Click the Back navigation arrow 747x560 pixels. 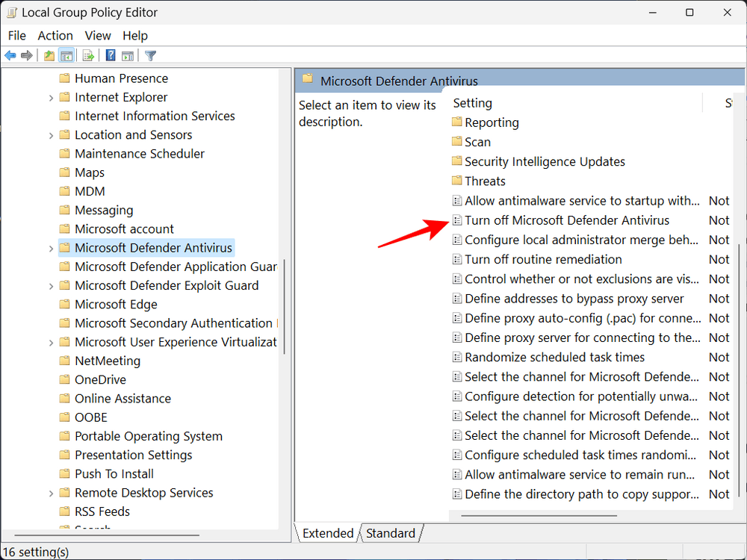(10, 55)
